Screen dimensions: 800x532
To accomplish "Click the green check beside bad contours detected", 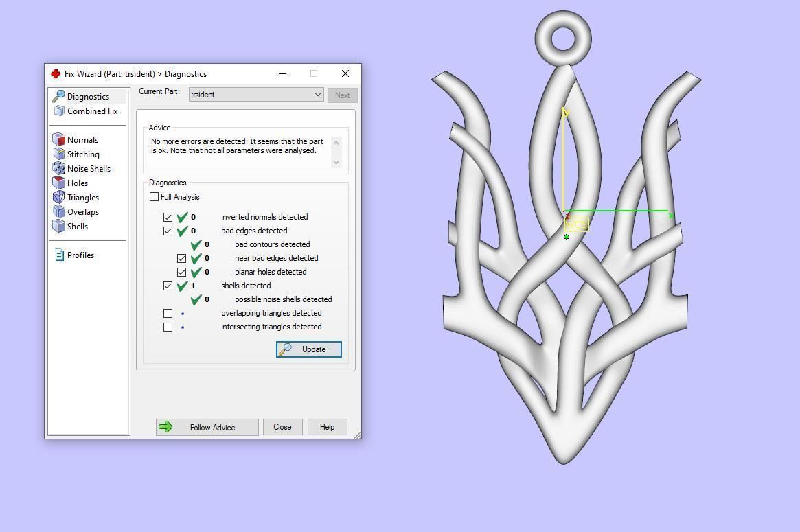I will tap(196, 244).
